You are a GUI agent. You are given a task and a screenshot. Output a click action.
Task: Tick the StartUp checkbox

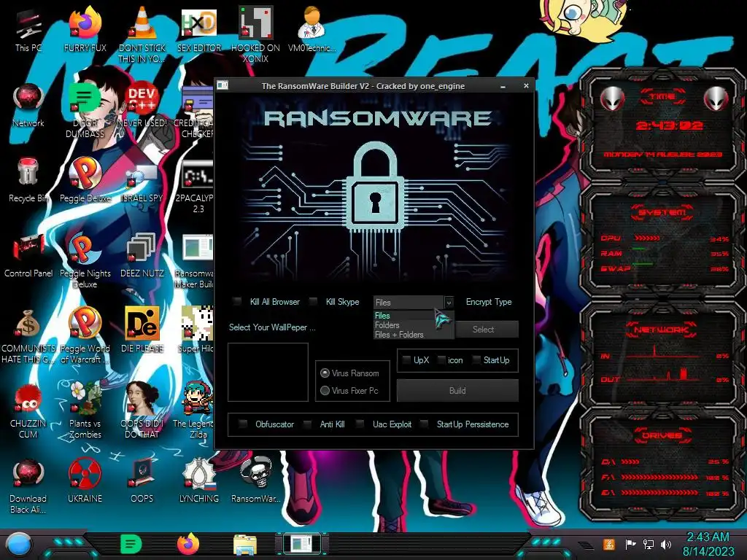point(476,360)
